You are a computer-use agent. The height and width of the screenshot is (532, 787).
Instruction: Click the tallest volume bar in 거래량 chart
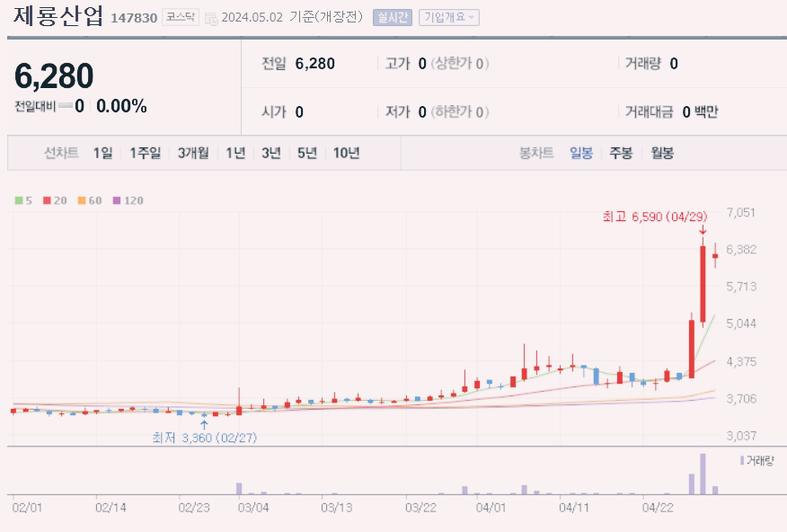703,474
